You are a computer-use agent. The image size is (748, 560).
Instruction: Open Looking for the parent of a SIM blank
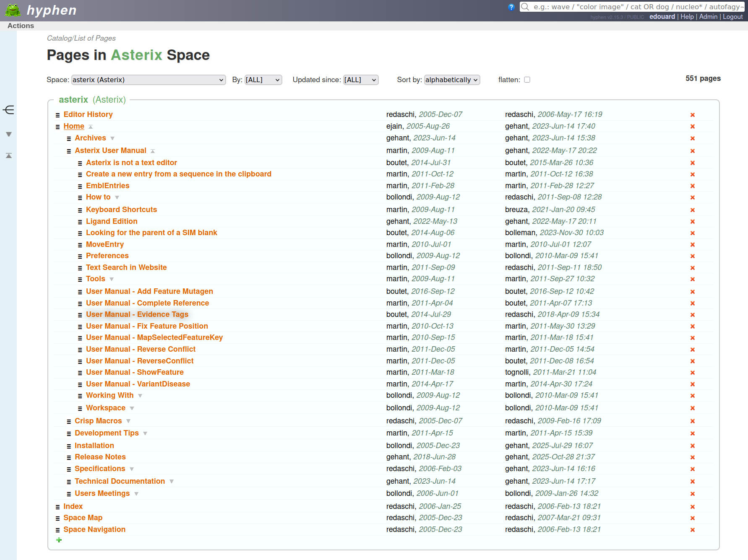click(151, 233)
